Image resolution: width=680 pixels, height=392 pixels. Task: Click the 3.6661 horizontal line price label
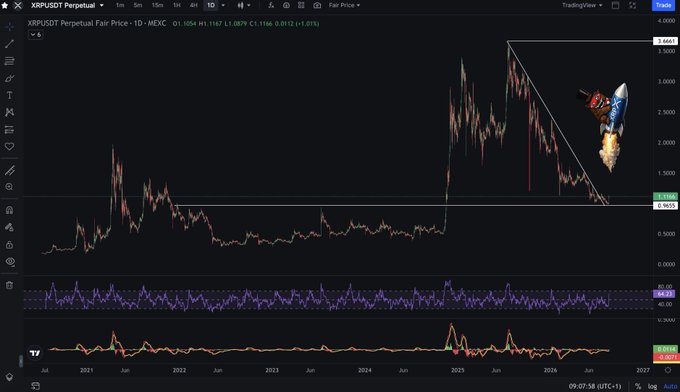coord(665,41)
